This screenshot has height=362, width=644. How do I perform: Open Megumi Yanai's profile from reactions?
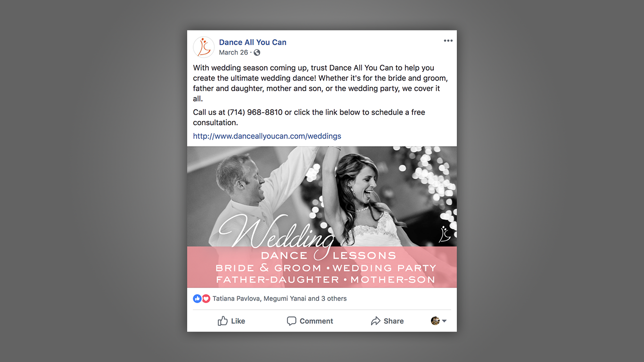click(x=285, y=298)
